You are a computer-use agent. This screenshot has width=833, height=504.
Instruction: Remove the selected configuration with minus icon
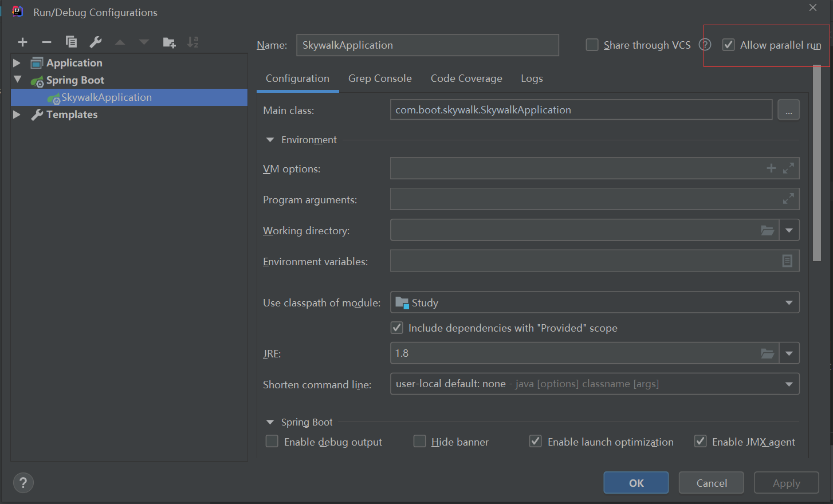47,42
